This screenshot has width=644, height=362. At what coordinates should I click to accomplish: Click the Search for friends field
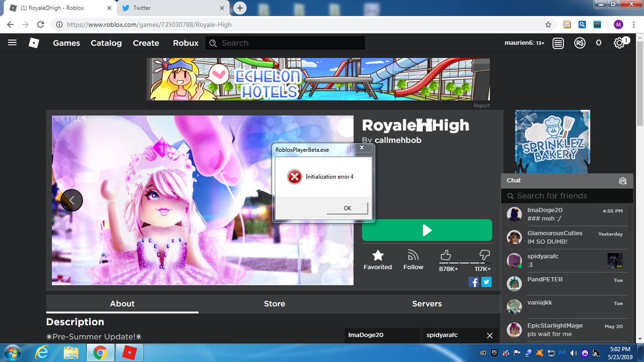pos(567,196)
